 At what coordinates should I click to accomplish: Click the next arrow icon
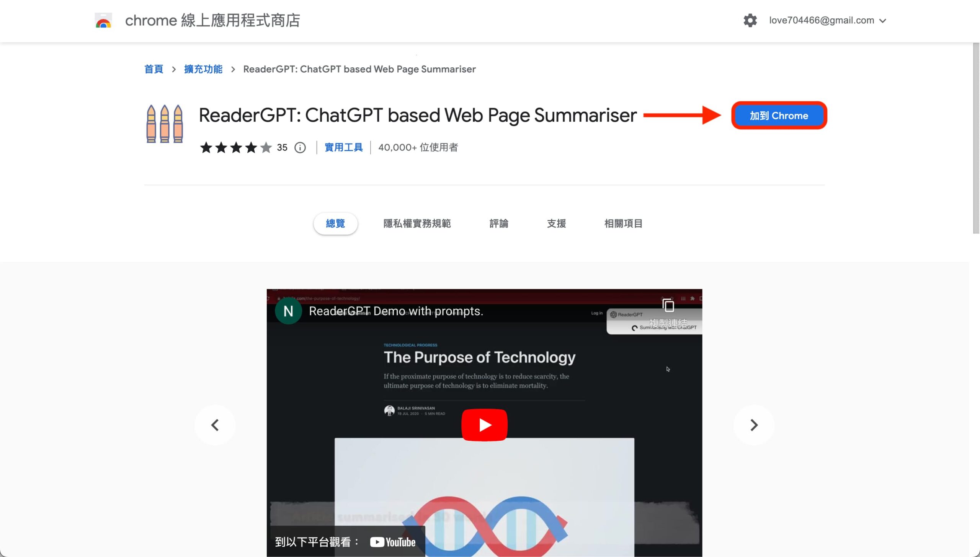(754, 425)
